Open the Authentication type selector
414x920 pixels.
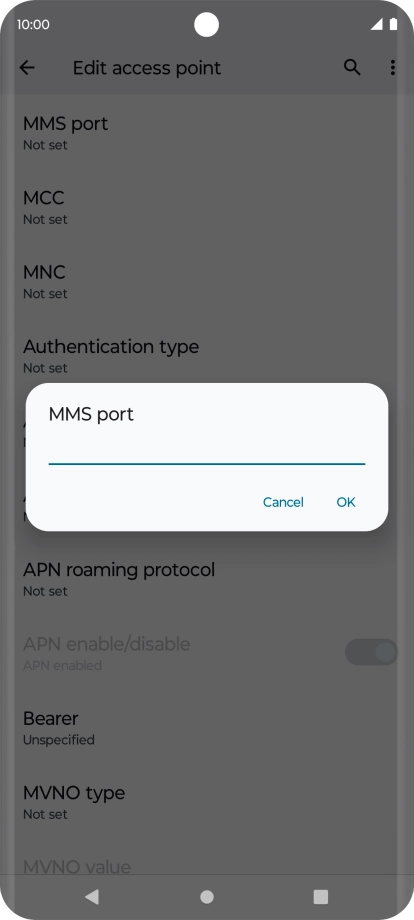coord(207,356)
